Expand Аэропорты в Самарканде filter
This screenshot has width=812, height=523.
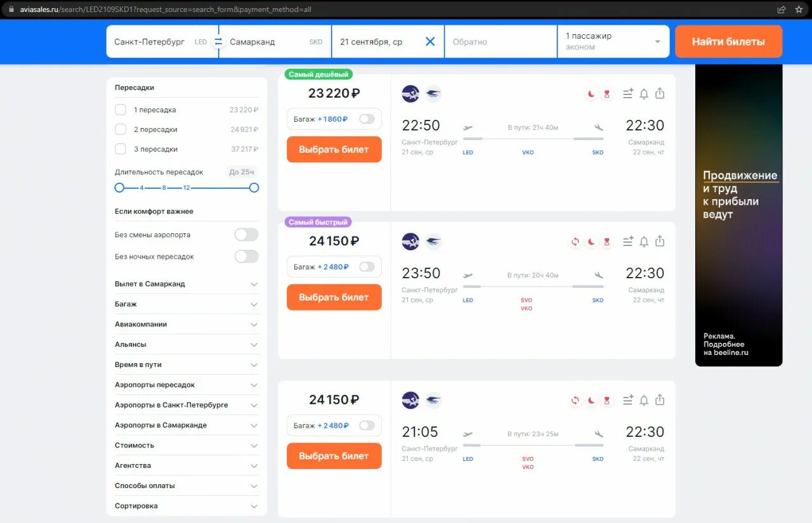(x=187, y=425)
